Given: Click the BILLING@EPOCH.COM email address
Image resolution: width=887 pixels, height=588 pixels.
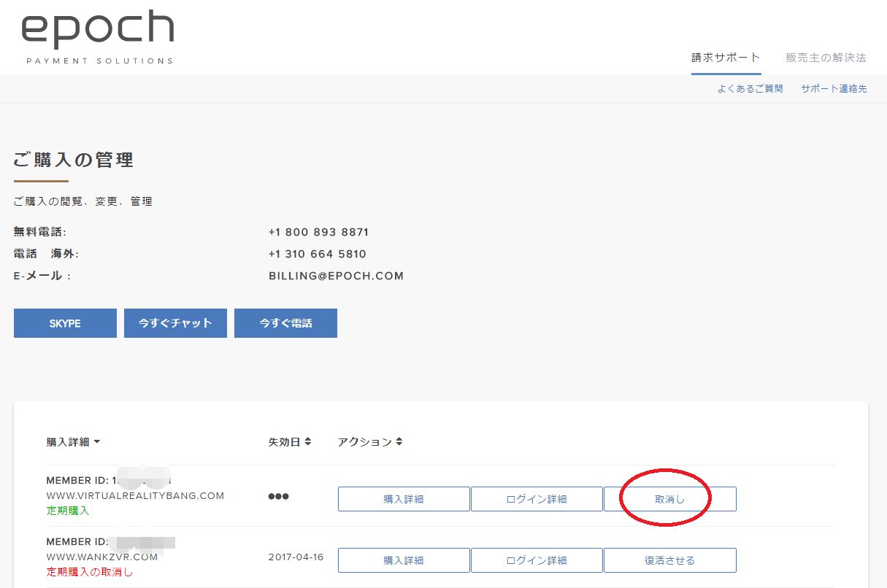Looking at the screenshot, I should pyautogui.click(x=337, y=276).
